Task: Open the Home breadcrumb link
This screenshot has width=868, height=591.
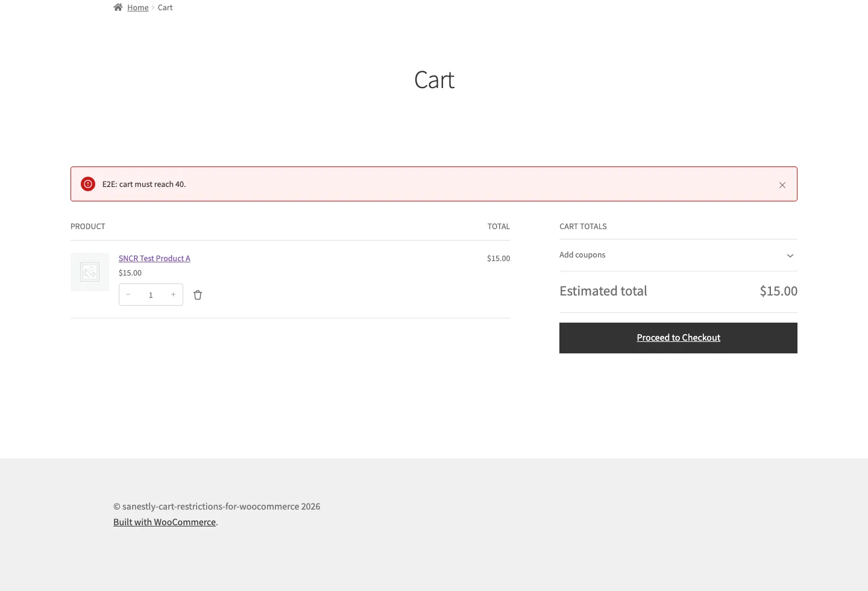Action: pyautogui.click(x=137, y=7)
